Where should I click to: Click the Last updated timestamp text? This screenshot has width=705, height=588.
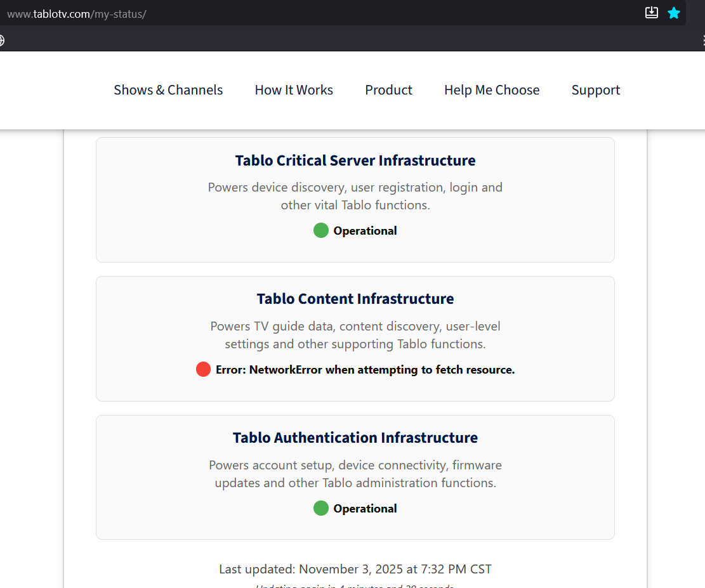(x=355, y=569)
